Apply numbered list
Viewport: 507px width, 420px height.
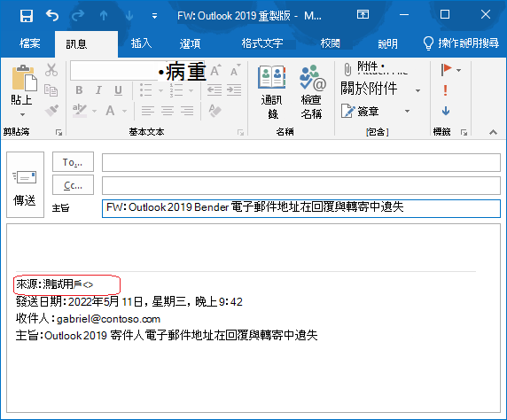point(176,90)
